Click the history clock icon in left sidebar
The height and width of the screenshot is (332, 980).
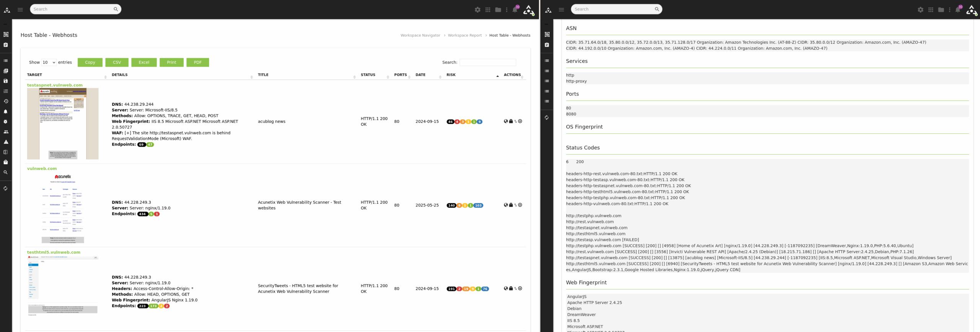(6, 101)
